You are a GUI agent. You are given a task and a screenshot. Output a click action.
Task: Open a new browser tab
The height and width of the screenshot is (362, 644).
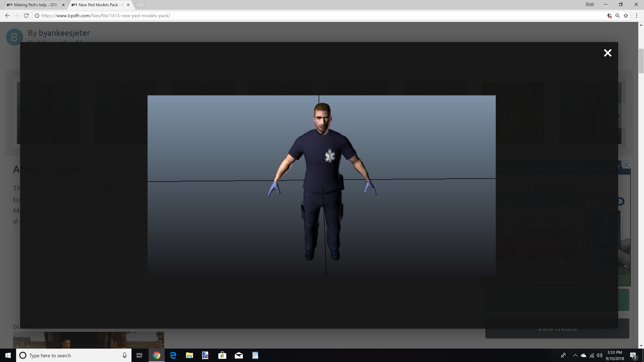(x=140, y=5)
